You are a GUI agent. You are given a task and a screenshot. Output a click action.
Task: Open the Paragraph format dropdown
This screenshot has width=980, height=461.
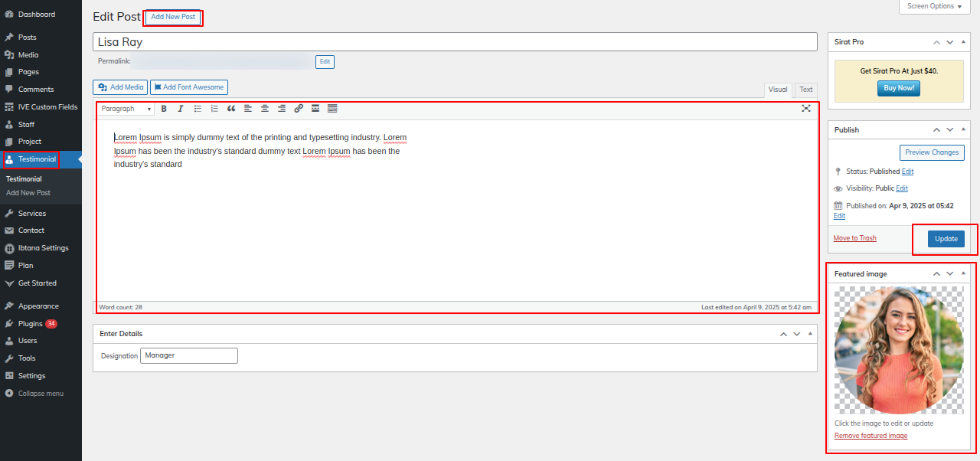click(x=126, y=109)
